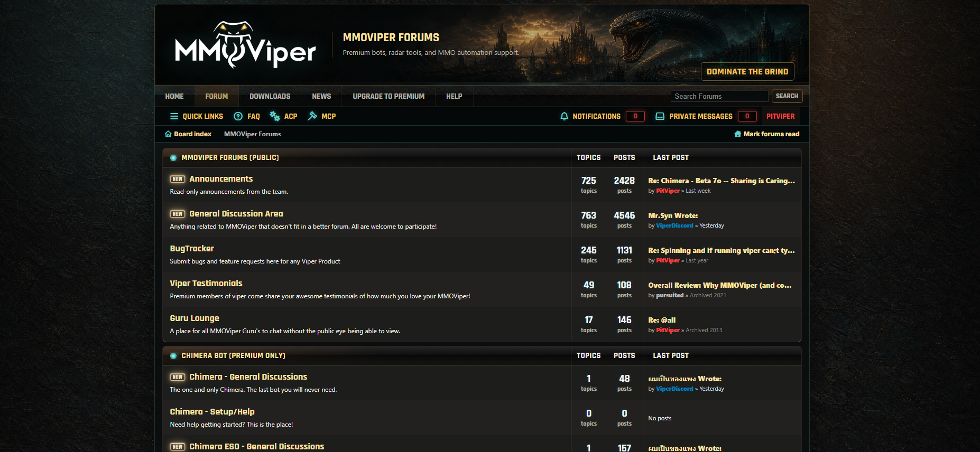Open the Private Messages link
Viewport: 980px width, 452px height.
tap(701, 116)
